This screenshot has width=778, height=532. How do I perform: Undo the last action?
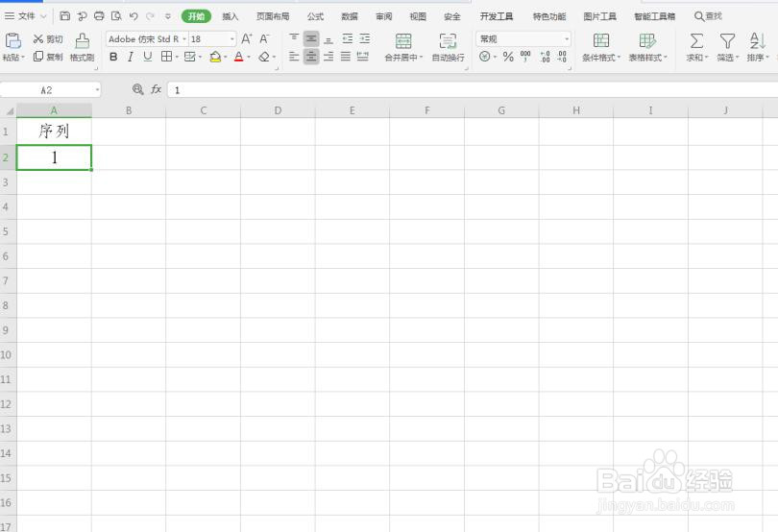(134, 16)
